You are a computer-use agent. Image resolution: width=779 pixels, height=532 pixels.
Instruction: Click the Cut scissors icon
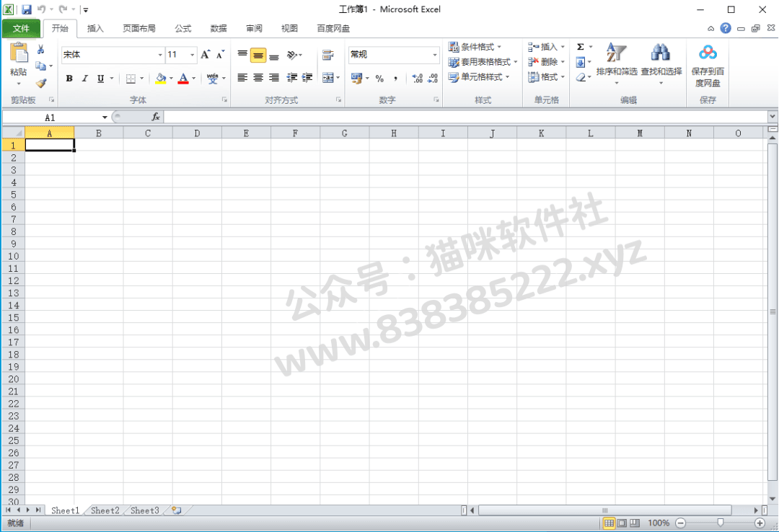click(x=40, y=49)
